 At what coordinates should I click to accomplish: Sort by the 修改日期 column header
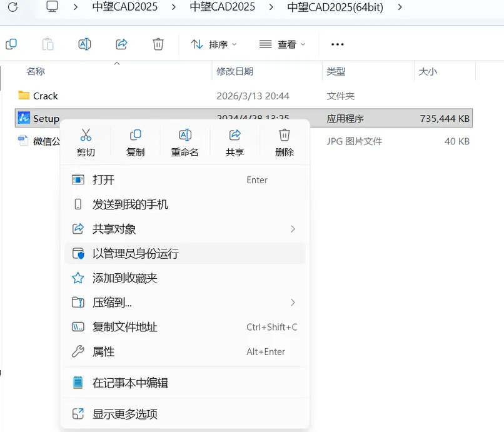click(234, 71)
